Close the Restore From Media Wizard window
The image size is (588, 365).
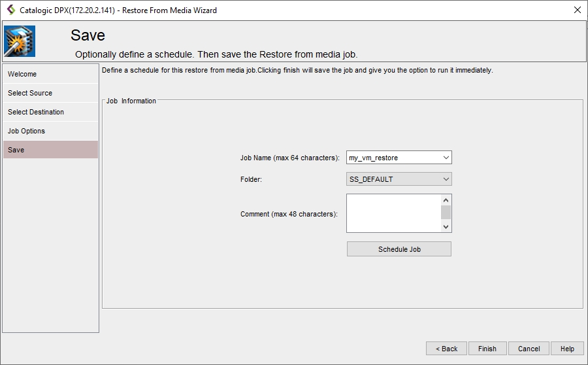[x=577, y=10]
